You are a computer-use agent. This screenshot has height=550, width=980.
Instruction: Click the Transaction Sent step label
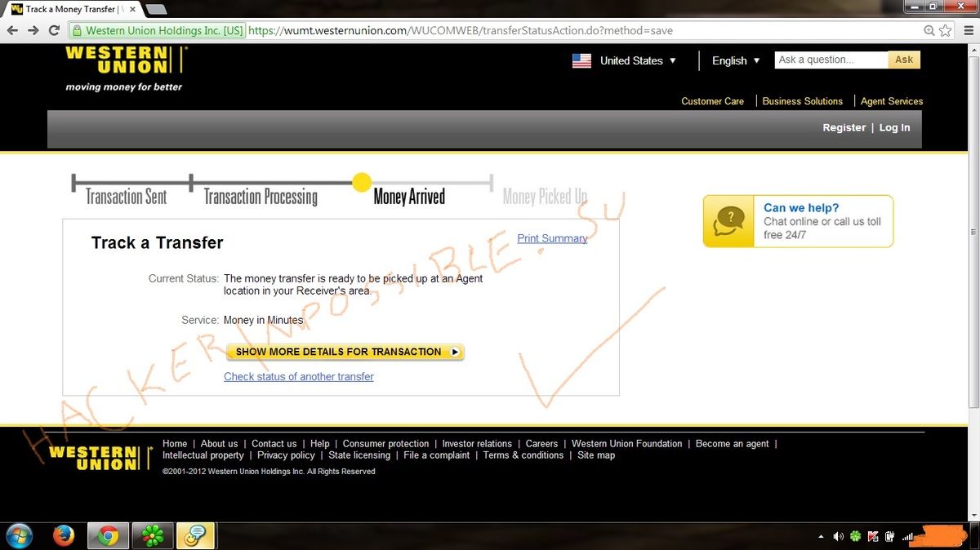[127, 197]
